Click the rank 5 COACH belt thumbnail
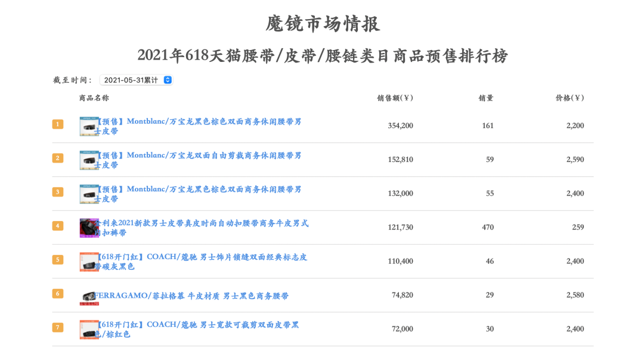The width and height of the screenshot is (644, 352). [89, 261]
